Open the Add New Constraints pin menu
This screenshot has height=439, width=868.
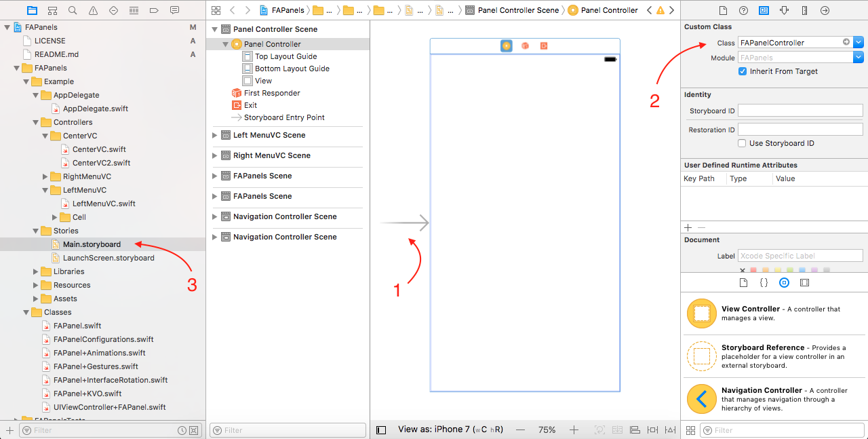click(652, 430)
